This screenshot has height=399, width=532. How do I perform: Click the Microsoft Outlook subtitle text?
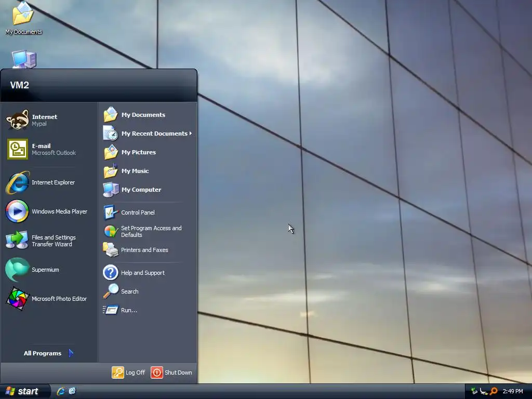[x=54, y=153]
